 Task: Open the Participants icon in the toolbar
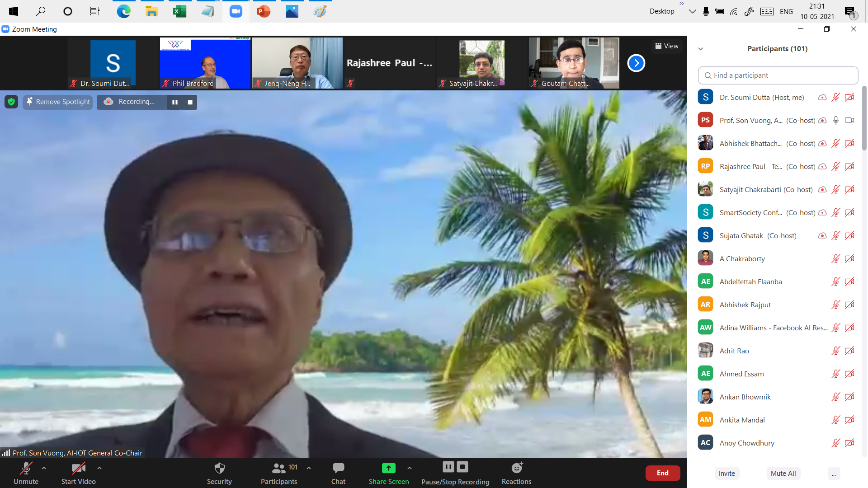[x=278, y=468]
